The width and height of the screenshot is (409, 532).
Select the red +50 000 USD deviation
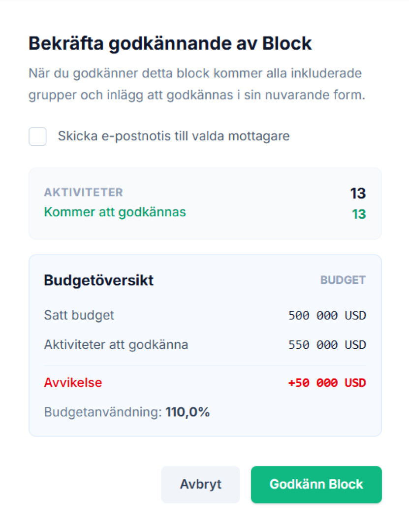pyautogui.click(x=327, y=383)
